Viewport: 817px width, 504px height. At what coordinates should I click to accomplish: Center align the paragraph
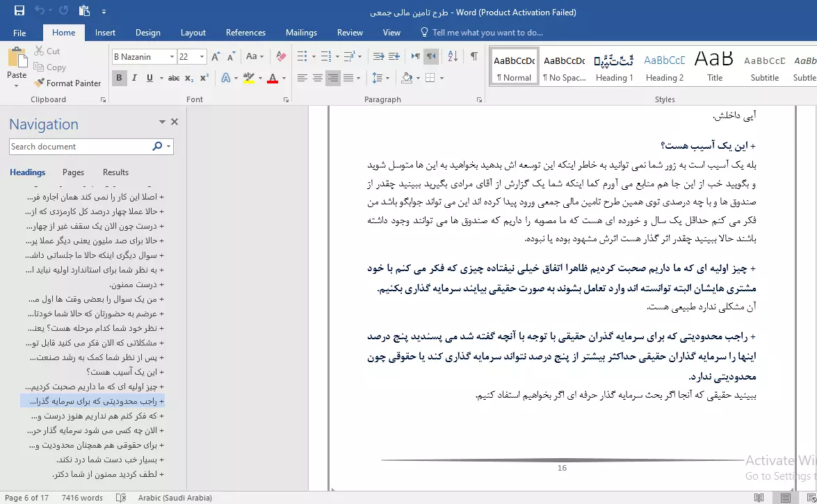tap(317, 78)
